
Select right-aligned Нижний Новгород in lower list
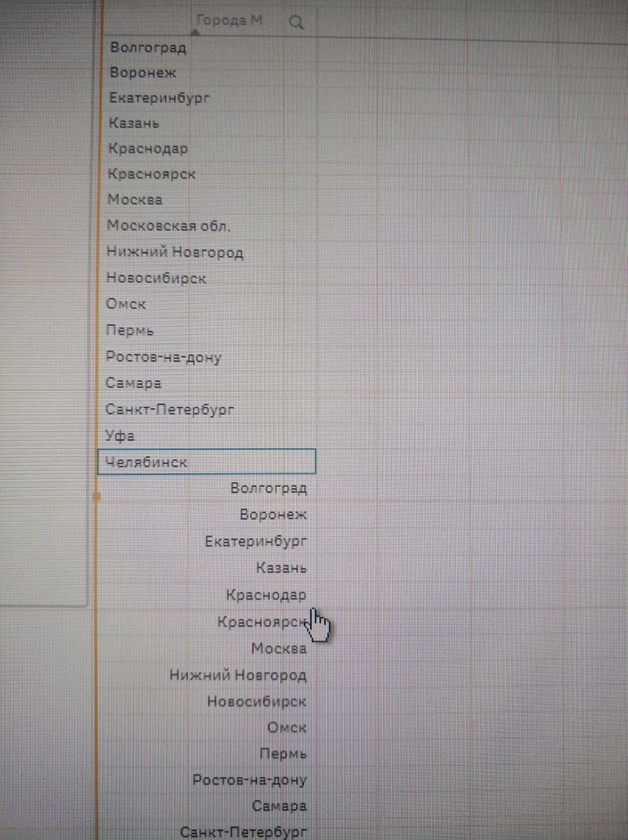click(x=238, y=675)
